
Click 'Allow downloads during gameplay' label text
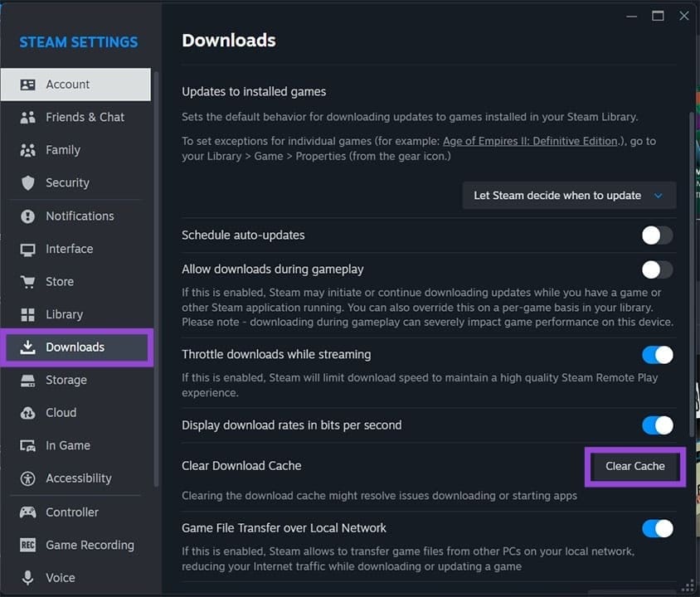[x=273, y=269]
